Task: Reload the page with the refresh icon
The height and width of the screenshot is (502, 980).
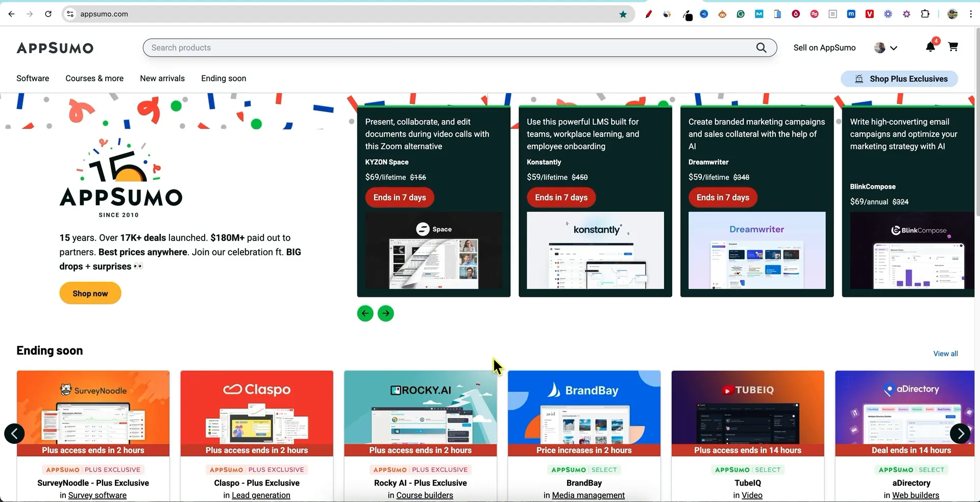Action: [x=48, y=14]
